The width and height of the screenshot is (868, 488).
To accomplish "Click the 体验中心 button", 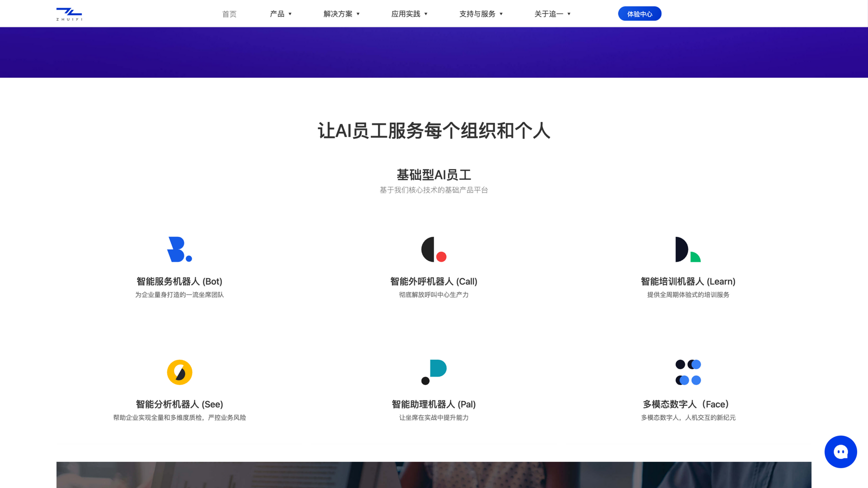I will (640, 14).
